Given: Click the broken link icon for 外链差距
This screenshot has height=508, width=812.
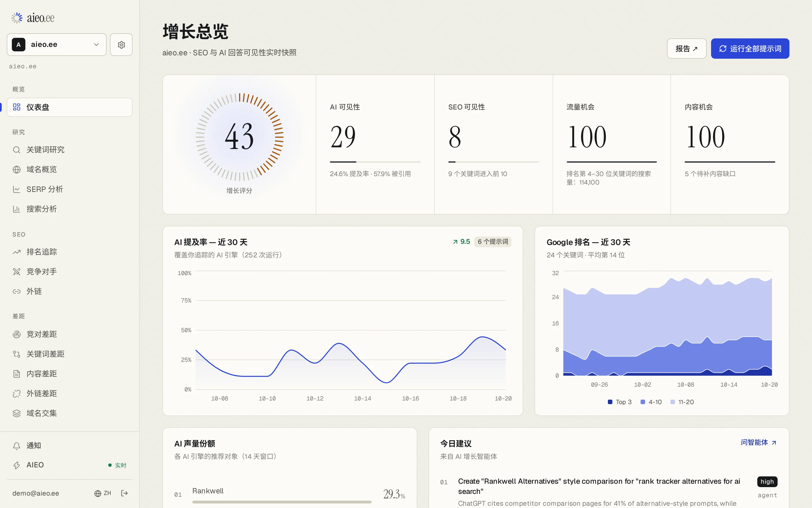Looking at the screenshot, I should click(16, 393).
